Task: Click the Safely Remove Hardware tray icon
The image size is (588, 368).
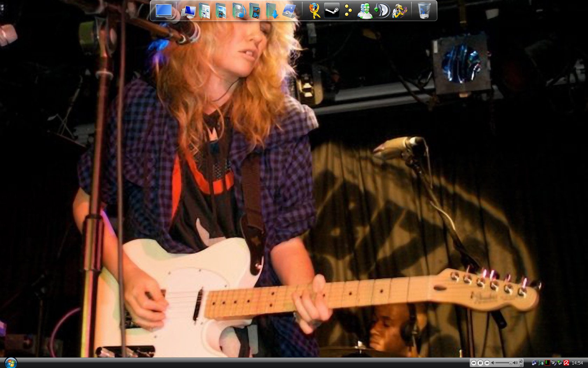Action: click(560, 363)
